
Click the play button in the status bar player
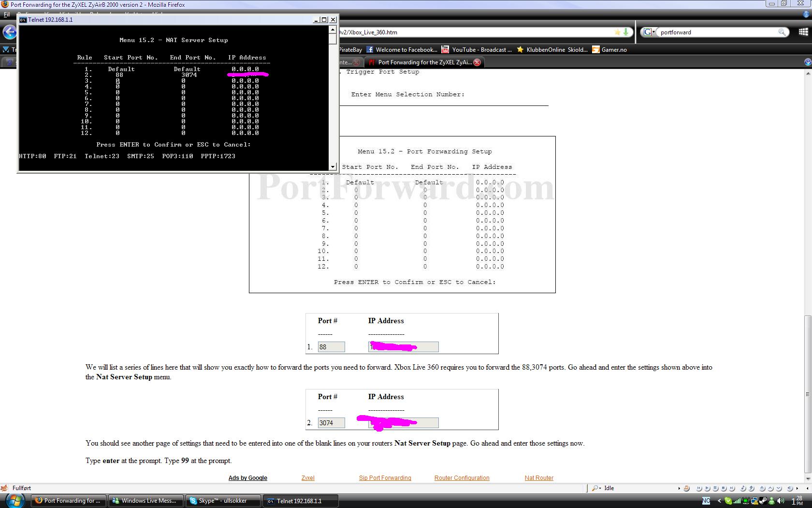(x=707, y=488)
